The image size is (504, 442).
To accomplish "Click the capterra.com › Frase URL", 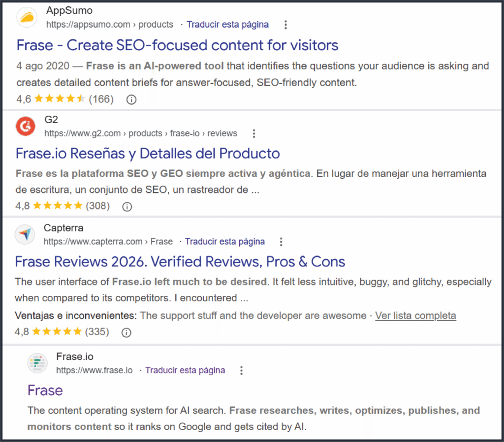I will [108, 241].
